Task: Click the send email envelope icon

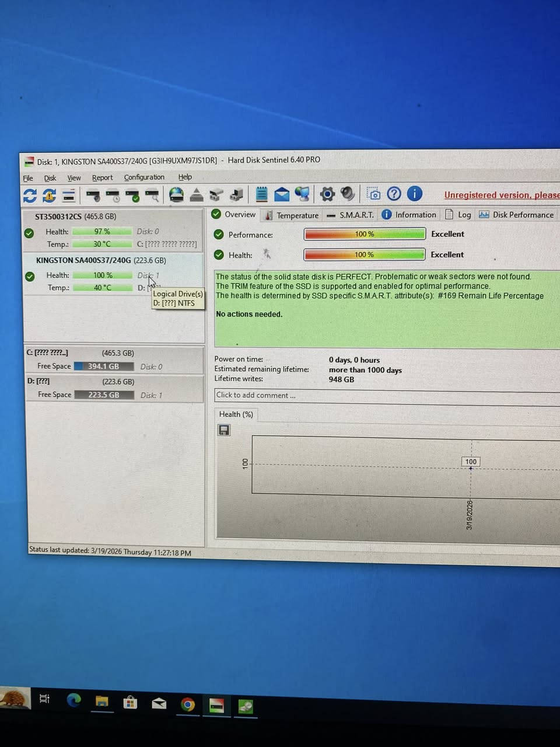Action: click(282, 194)
